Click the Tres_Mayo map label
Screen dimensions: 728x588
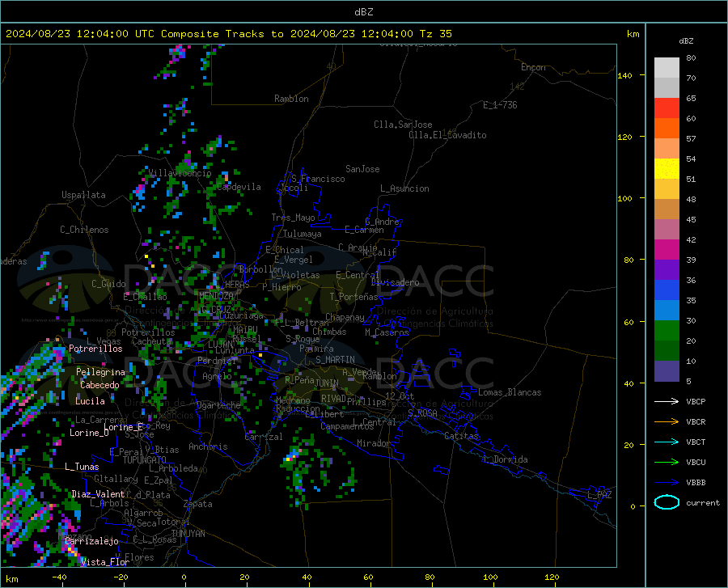293,218
